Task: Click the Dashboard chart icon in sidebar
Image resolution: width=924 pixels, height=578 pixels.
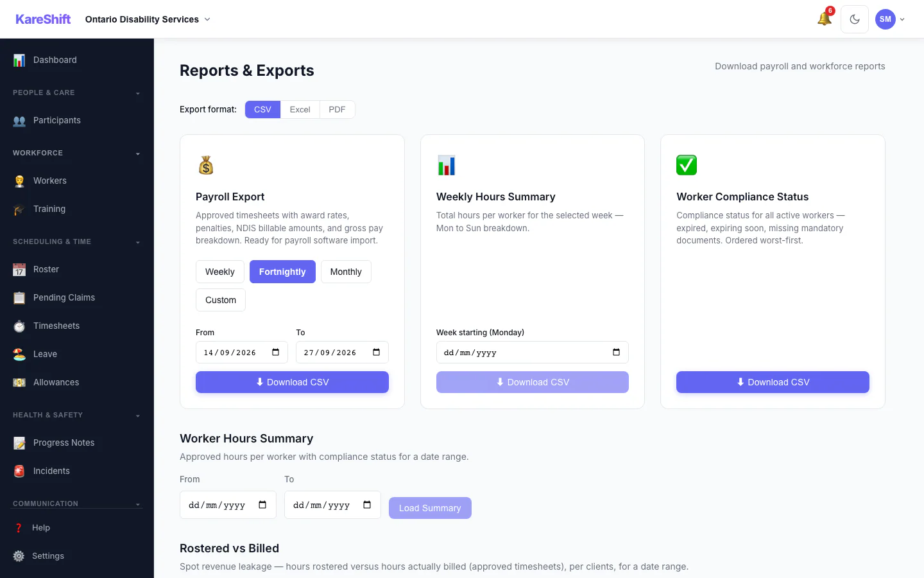Action: pos(19,60)
